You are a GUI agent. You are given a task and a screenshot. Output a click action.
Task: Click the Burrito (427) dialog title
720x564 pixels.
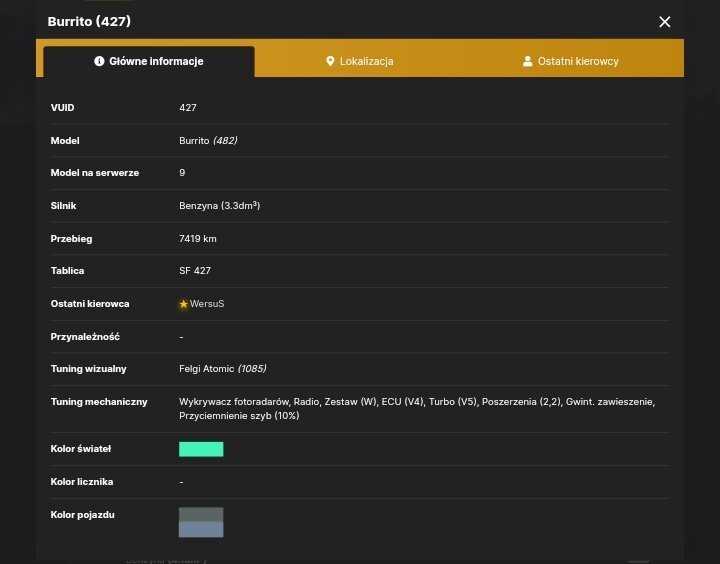point(89,22)
